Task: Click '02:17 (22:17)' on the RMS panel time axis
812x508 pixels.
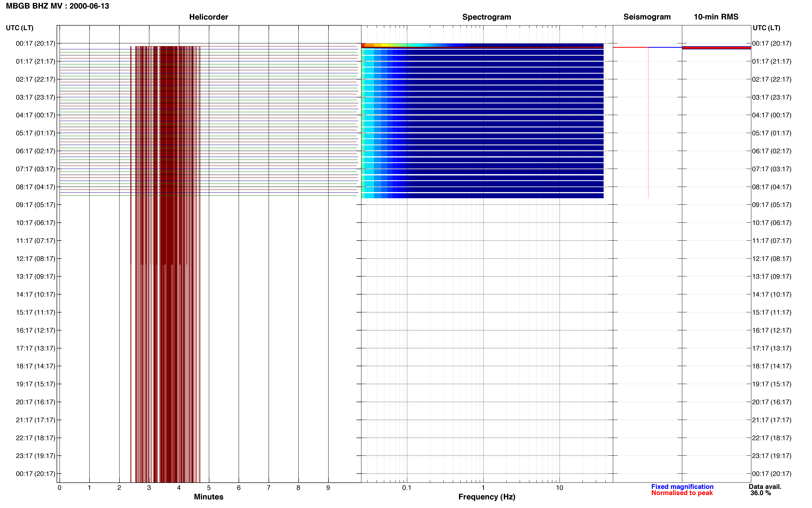Action: point(772,79)
